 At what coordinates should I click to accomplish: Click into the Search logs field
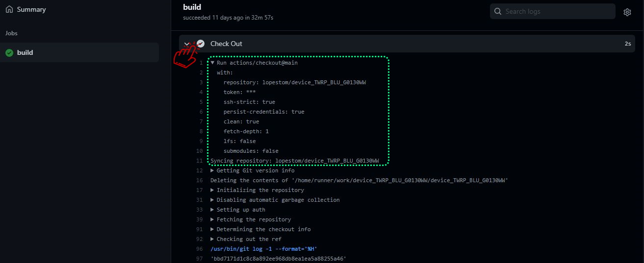pyautogui.click(x=557, y=11)
